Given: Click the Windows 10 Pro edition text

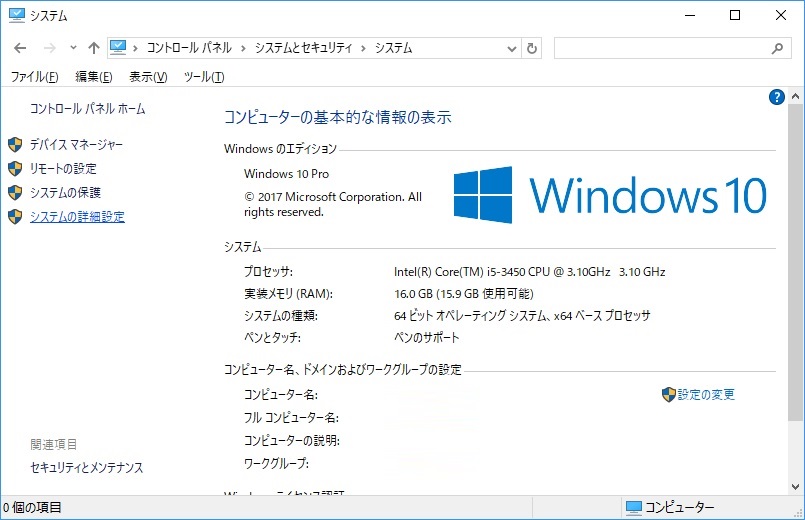Looking at the screenshot, I should tap(286, 174).
